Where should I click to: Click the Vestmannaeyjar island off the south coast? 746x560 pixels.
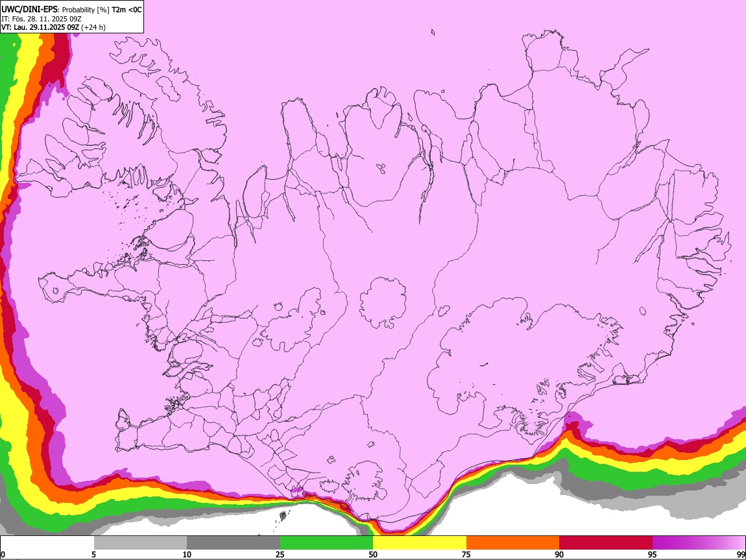tap(283, 515)
